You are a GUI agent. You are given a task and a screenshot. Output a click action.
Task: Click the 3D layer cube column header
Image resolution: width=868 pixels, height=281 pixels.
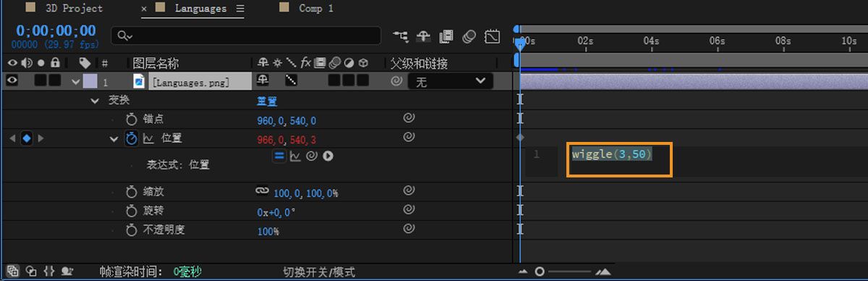click(x=363, y=63)
